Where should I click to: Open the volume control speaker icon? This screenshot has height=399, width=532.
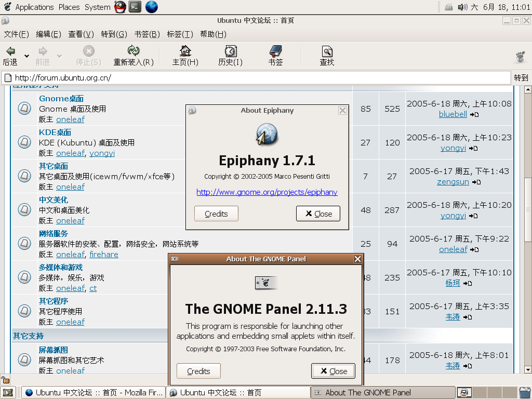[x=462, y=7]
